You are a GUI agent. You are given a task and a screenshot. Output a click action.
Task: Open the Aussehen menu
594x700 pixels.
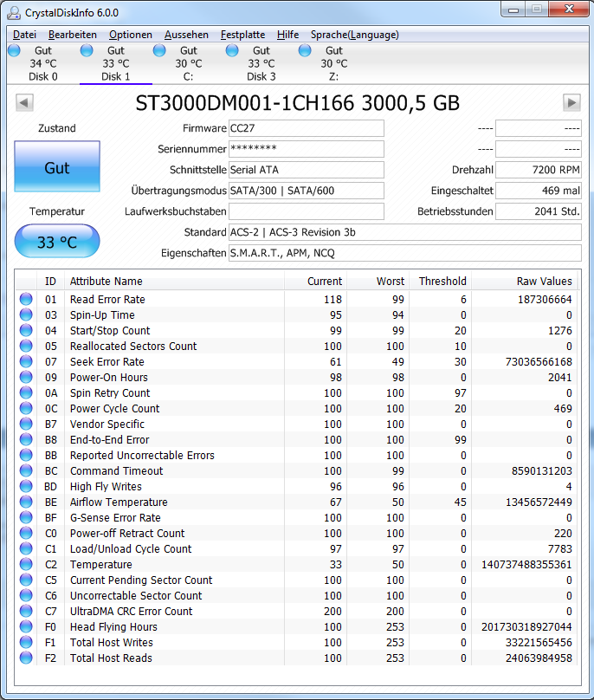point(186,35)
